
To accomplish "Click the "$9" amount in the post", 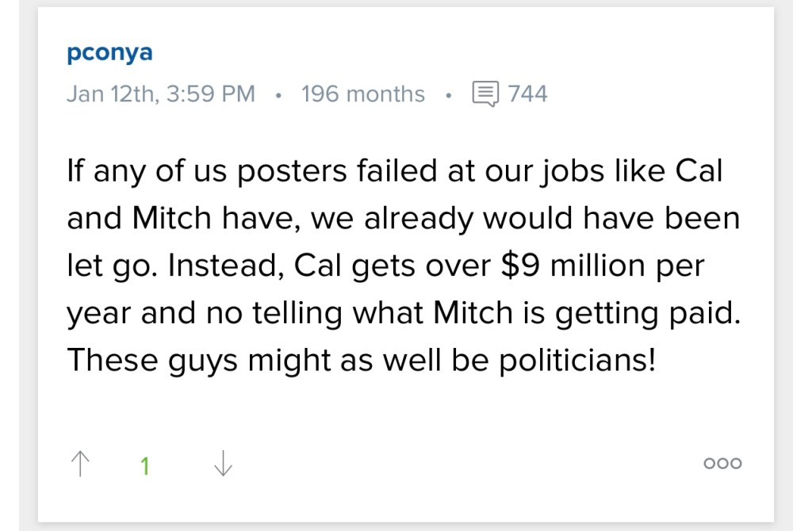I will tap(521, 265).
